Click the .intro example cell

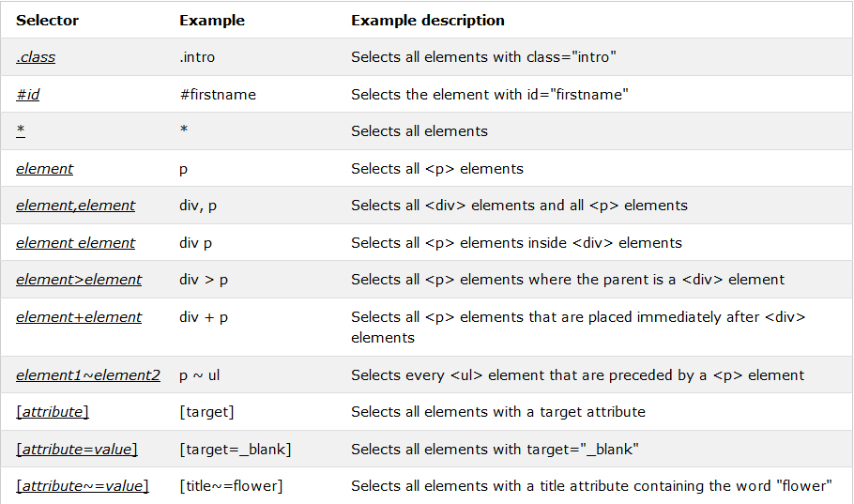click(197, 57)
